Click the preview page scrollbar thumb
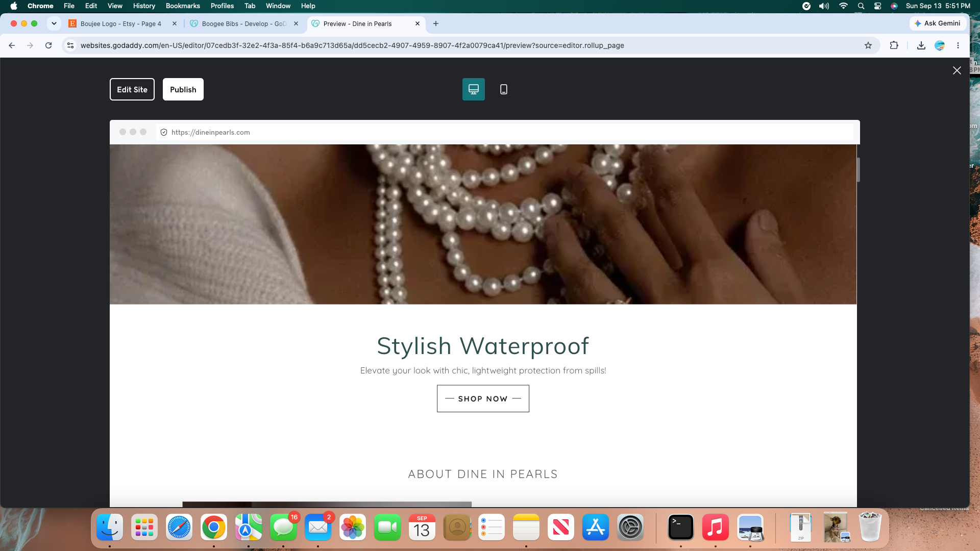The image size is (980, 551). [859, 170]
